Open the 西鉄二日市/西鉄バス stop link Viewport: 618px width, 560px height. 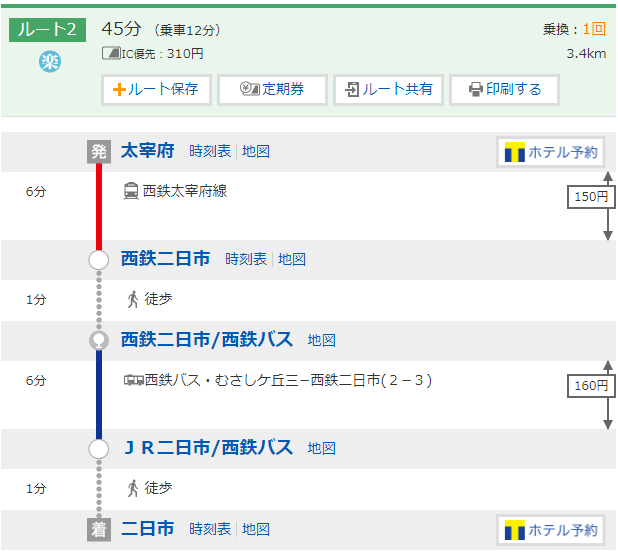[x=207, y=340]
